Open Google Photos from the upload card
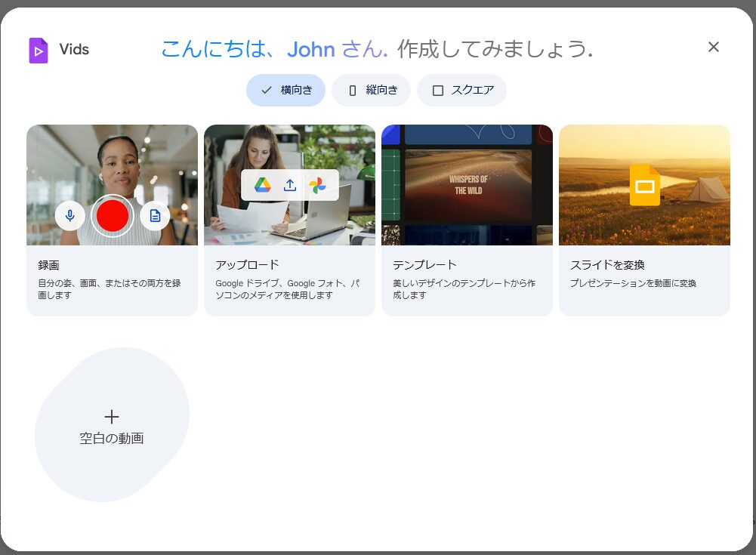 316,184
